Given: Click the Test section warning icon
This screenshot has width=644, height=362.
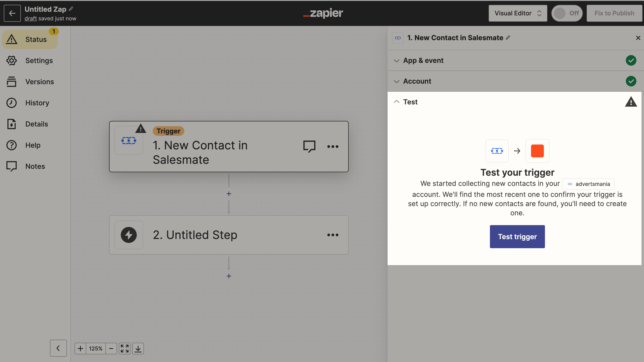Looking at the screenshot, I should tap(631, 102).
